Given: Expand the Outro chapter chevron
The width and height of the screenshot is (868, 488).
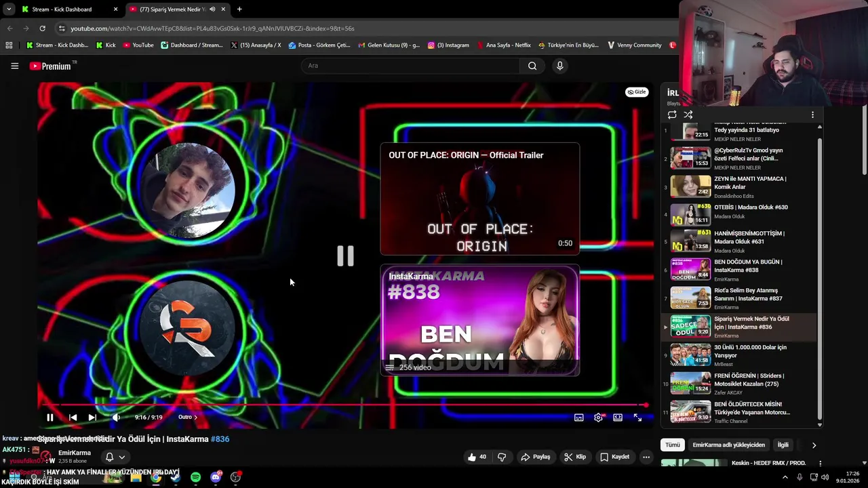Looking at the screenshot, I should [x=196, y=418].
